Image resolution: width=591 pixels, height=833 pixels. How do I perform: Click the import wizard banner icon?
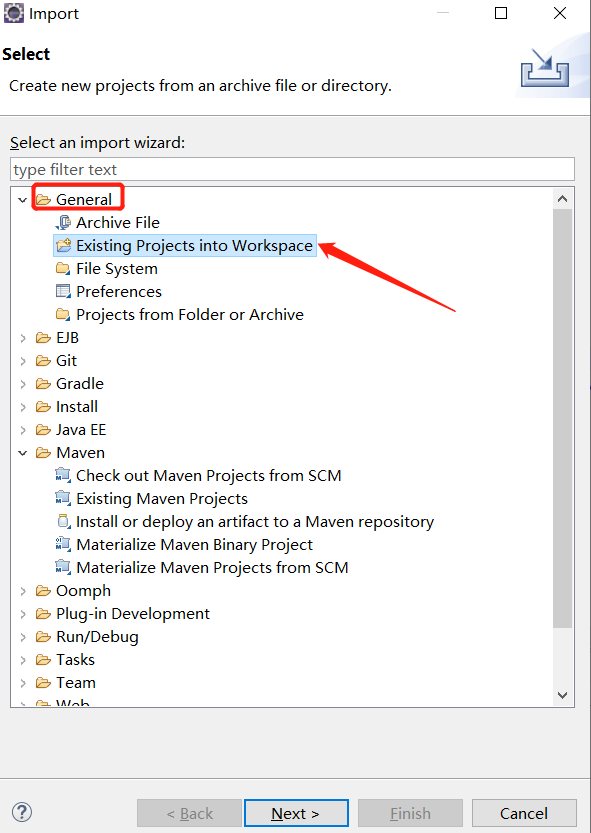click(x=544, y=70)
